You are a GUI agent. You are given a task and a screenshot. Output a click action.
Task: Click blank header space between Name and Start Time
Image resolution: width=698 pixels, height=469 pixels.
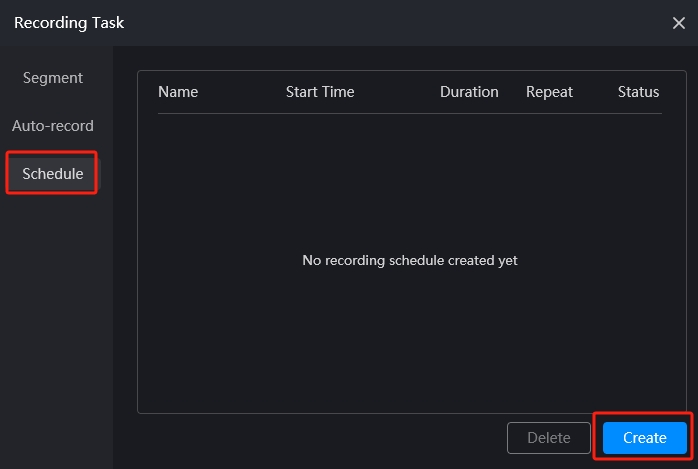pyautogui.click(x=242, y=92)
